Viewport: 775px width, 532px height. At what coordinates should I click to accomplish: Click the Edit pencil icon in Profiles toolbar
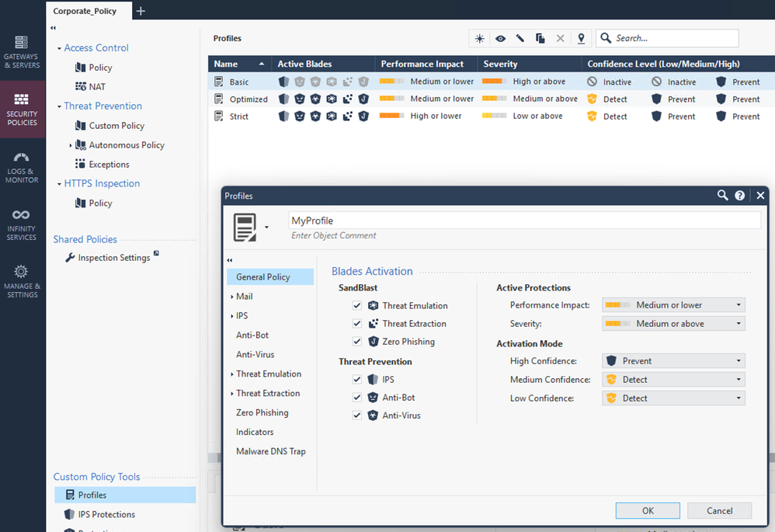click(x=520, y=38)
